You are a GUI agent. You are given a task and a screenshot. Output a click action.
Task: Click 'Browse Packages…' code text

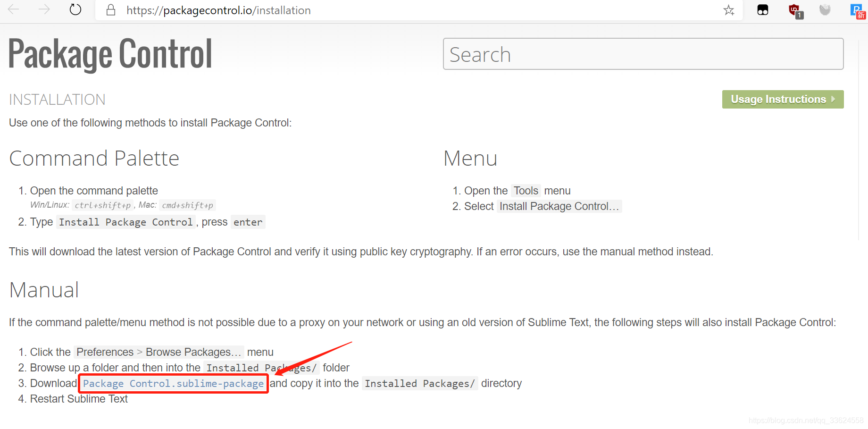[193, 352]
